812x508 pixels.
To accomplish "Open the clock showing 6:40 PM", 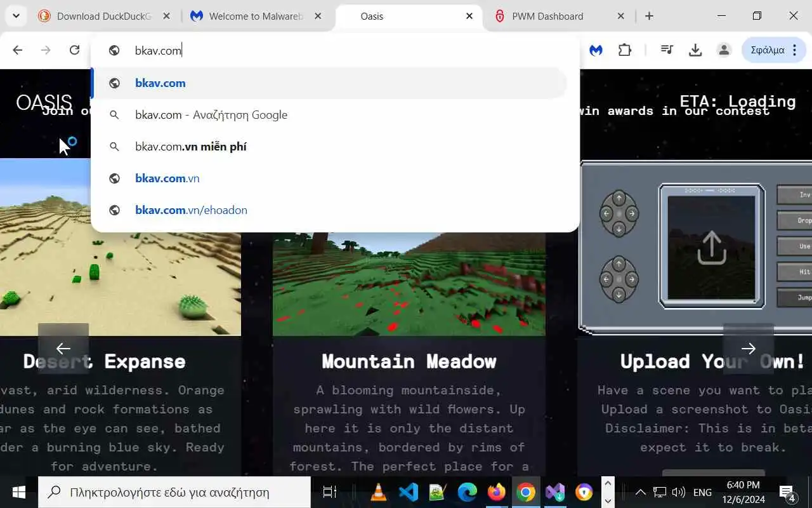I will (x=743, y=492).
